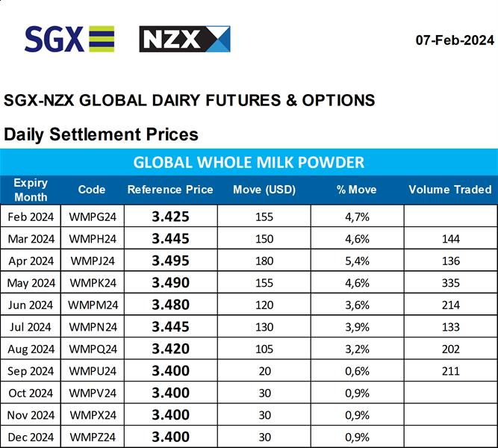
Task: Click the SGX logo
Action: 69,39
